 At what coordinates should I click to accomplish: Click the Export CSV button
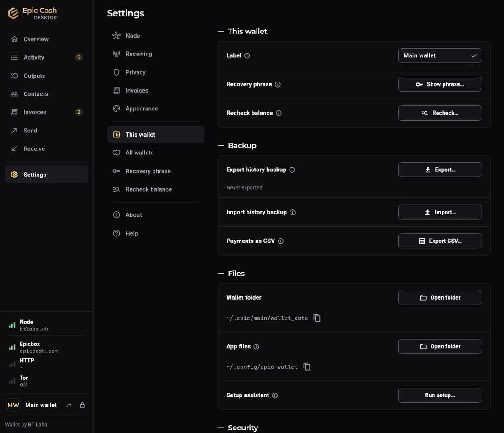coord(440,241)
